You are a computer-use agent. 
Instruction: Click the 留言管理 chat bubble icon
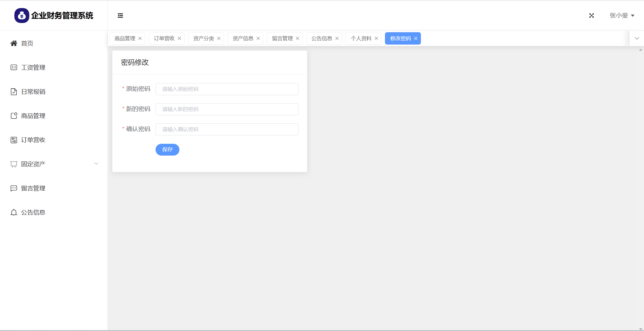coord(14,188)
